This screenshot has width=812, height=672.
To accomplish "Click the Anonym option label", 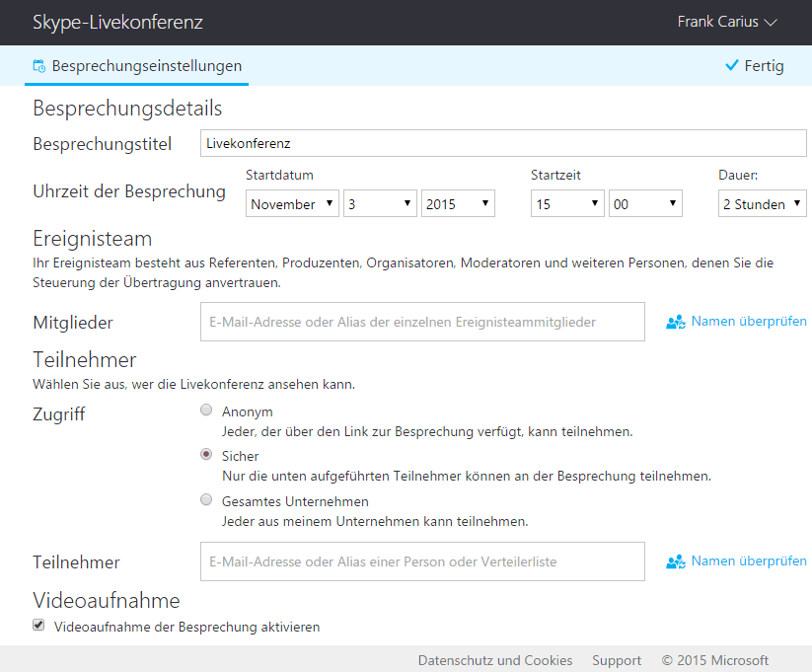I will [x=247, y=411].
